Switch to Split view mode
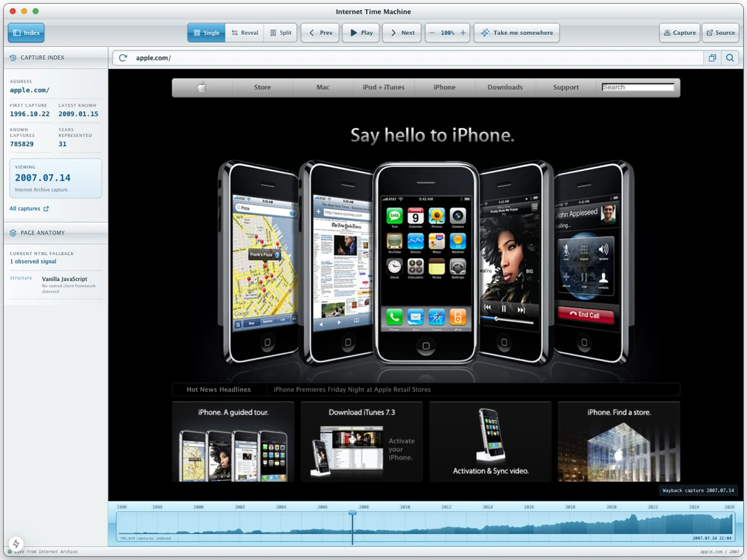Screen dimensions: 747x560 281,33
